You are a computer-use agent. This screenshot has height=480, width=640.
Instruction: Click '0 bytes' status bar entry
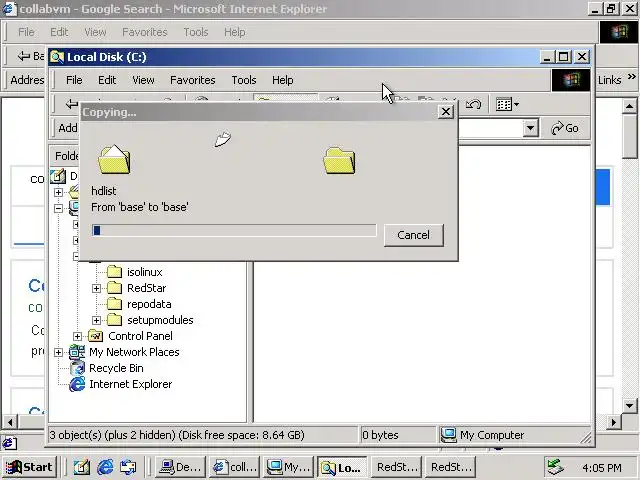tap(380, 435)
